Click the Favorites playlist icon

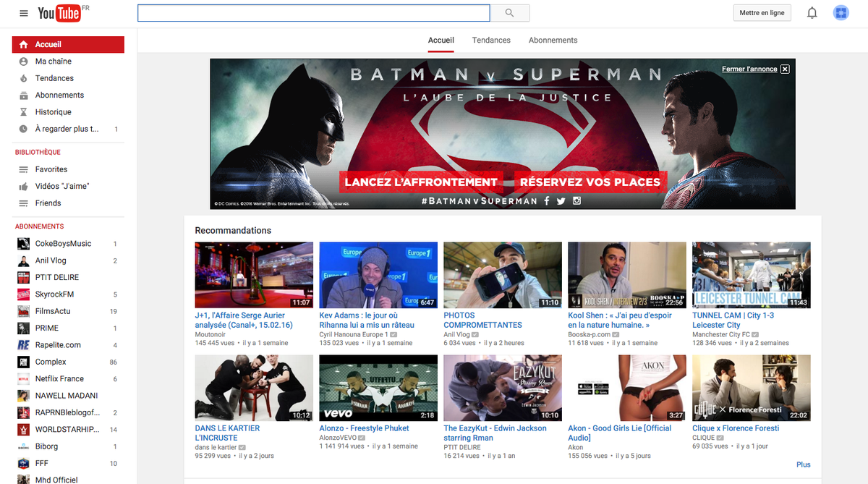[x=23, y=169]
